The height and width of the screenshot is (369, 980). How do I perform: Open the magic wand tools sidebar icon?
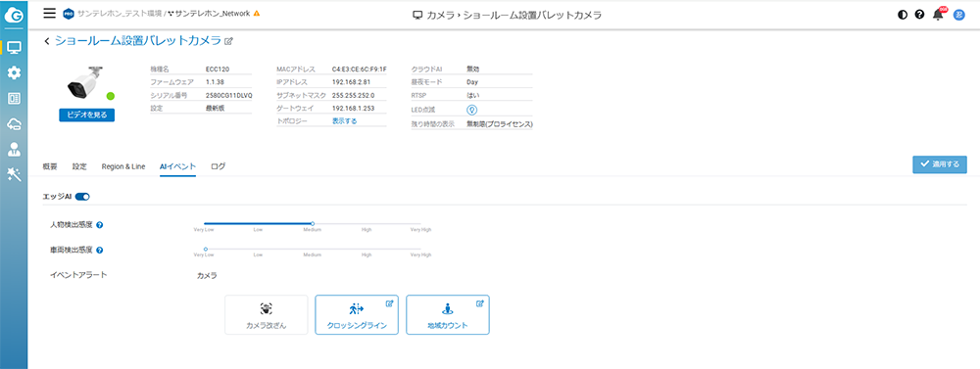14,174
